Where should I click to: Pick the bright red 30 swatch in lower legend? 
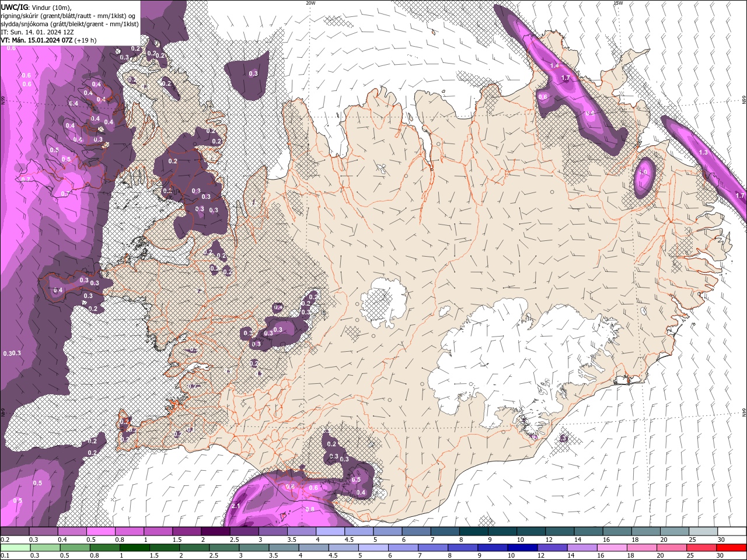pos(732,547)
